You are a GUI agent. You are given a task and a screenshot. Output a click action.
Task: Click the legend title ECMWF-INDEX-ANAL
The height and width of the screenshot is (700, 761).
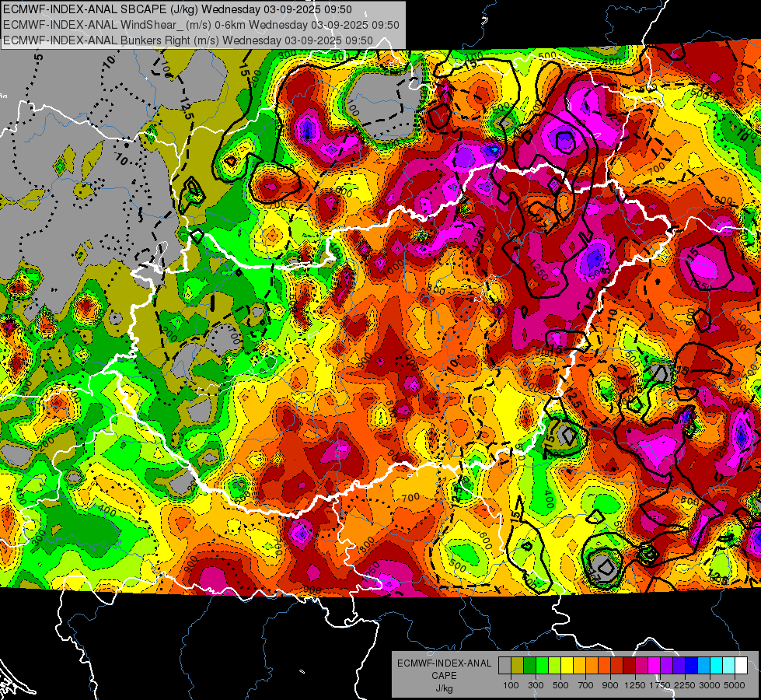(x=445, y=663)
